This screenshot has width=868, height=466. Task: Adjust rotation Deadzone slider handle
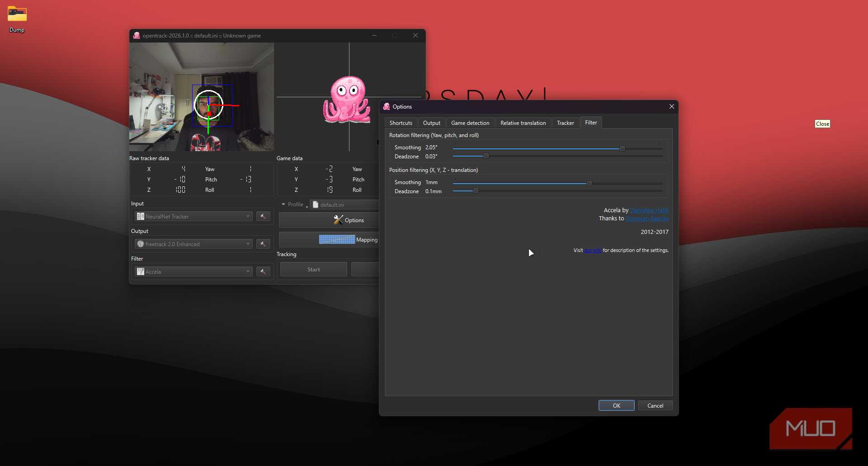point(486,156)
